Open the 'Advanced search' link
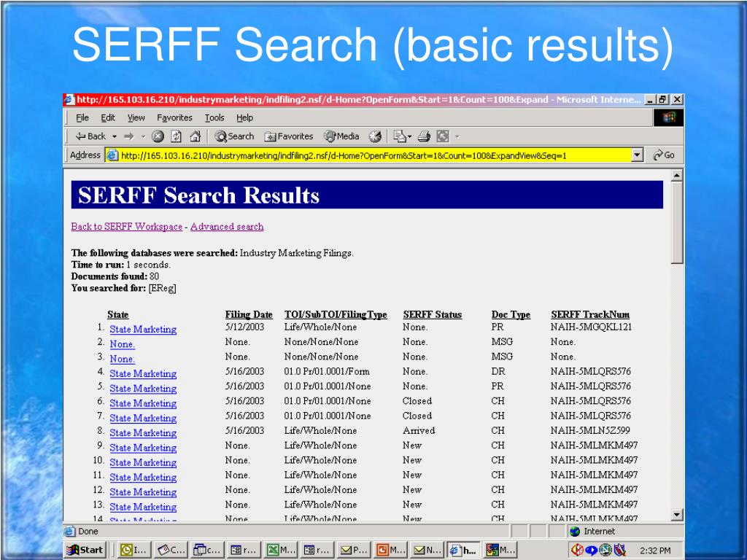The height and width of the screenshot is (560, 747). coord(227,227)
